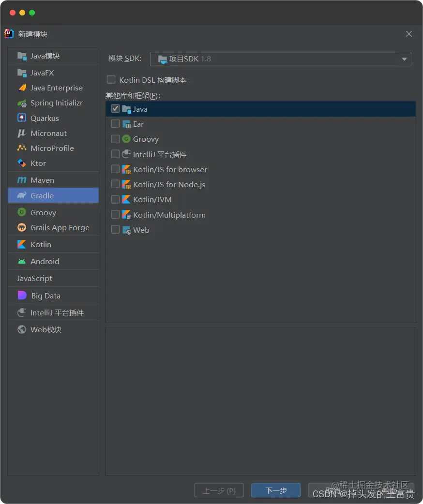Click the IntelliJ IDEA icon in title bar
Image resolution: width=423 pixels, height=504 pixels.
click(x=9, y=34)
